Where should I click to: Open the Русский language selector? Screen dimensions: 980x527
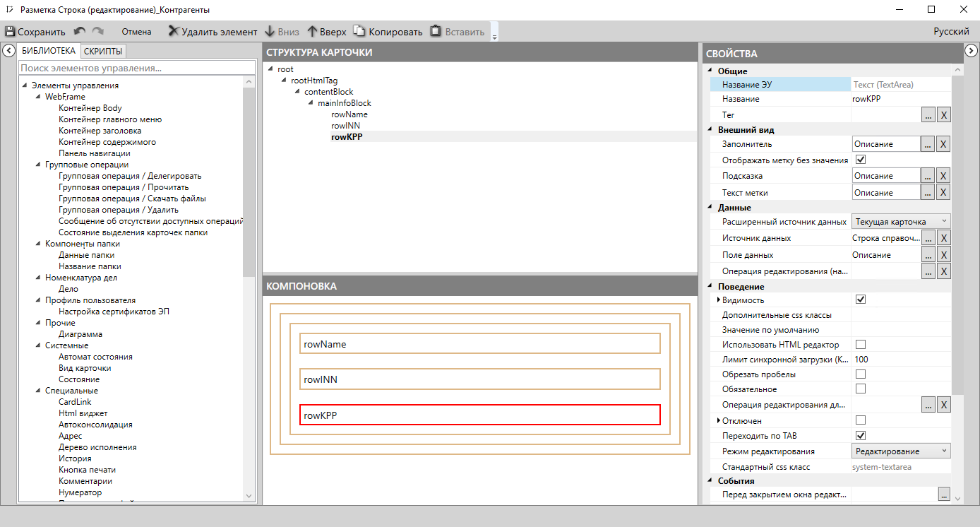(x=951, y=32)
